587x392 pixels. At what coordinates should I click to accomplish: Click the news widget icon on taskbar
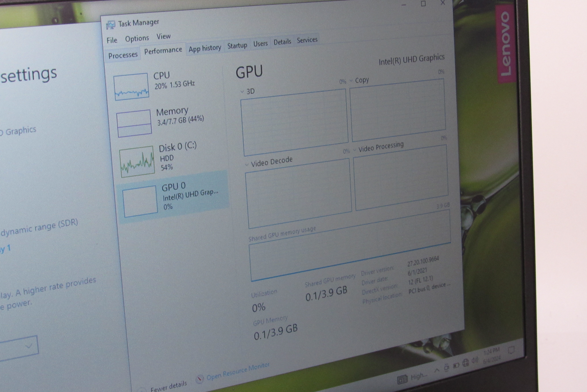tap(402, 380)
